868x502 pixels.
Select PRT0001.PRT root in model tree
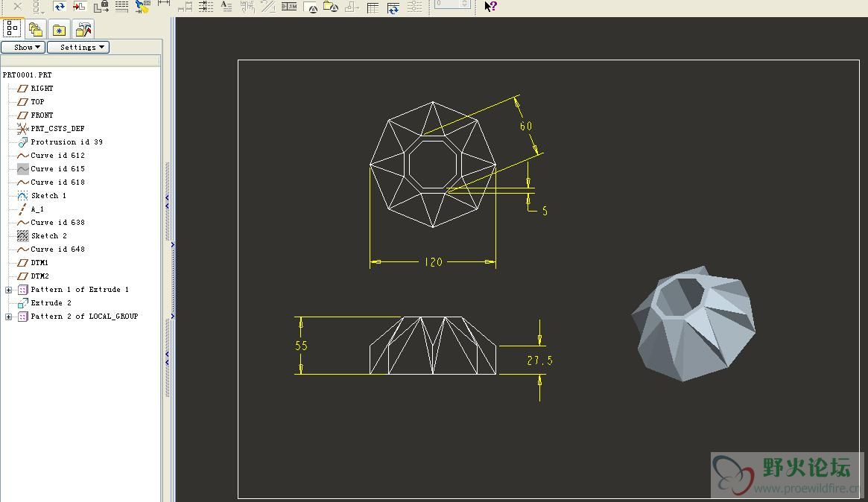[27, 74]
